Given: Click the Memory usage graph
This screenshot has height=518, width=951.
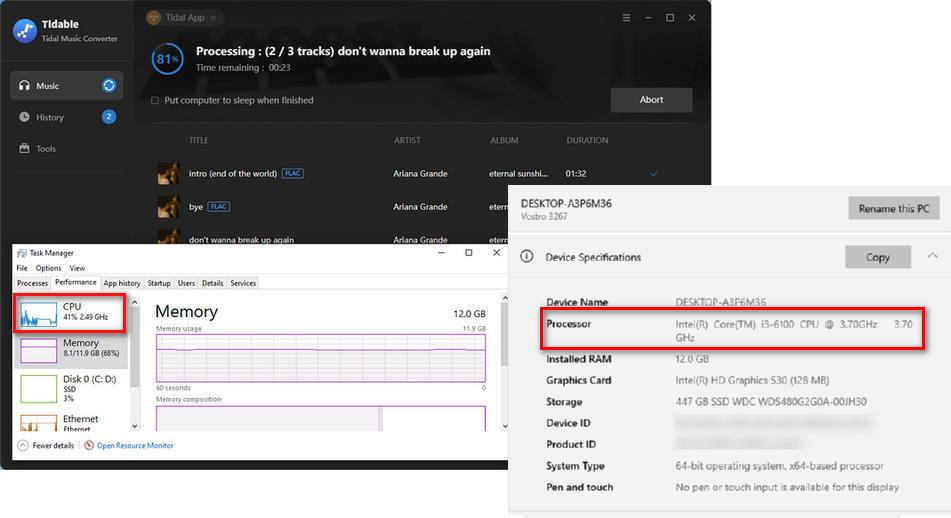Looking at the screenshot, I should pyautogui.click(x=321, y=358).
